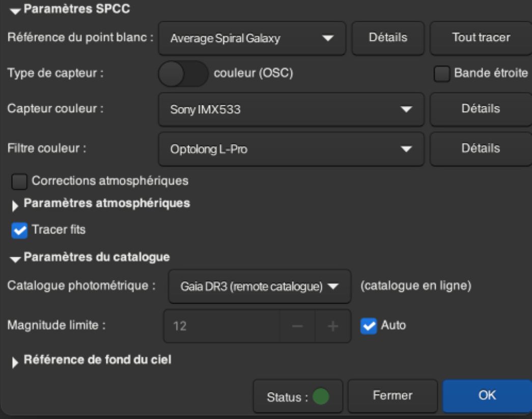532x419 pixels.
Task: Disable the Auto magnitude checkbox
Action: (368, 325)
